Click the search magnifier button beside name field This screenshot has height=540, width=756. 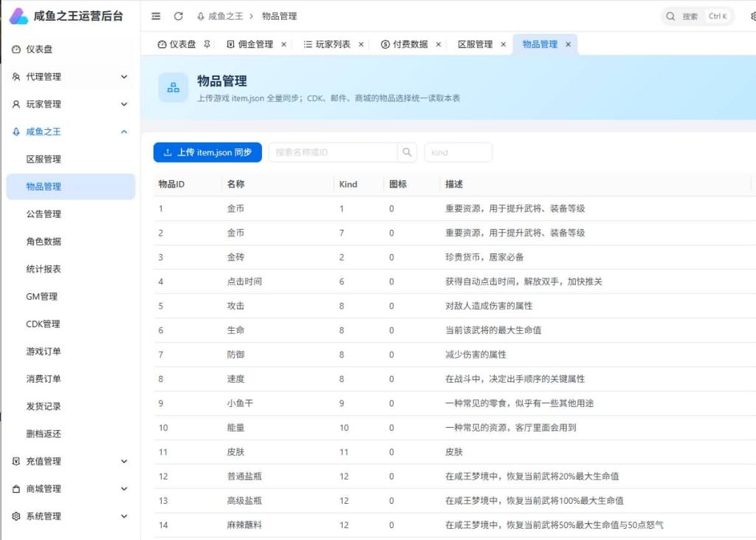[407, 152]
